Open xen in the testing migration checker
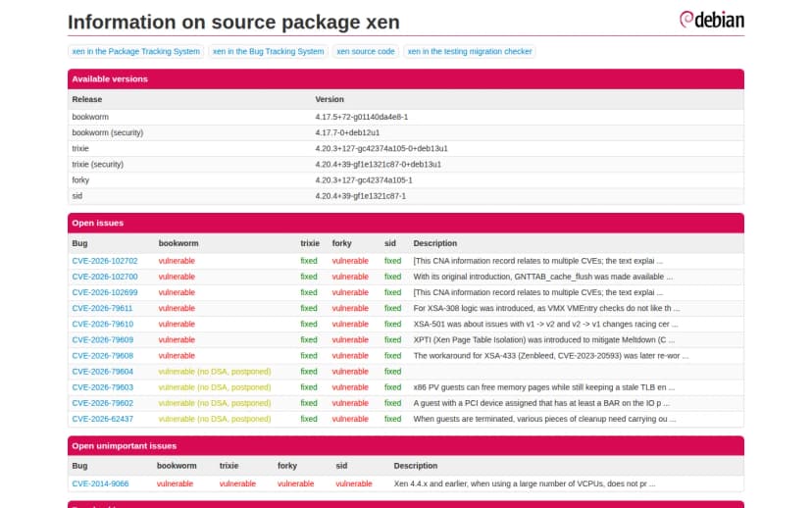This screenshot has height=508, width=812. coord(470,51)
